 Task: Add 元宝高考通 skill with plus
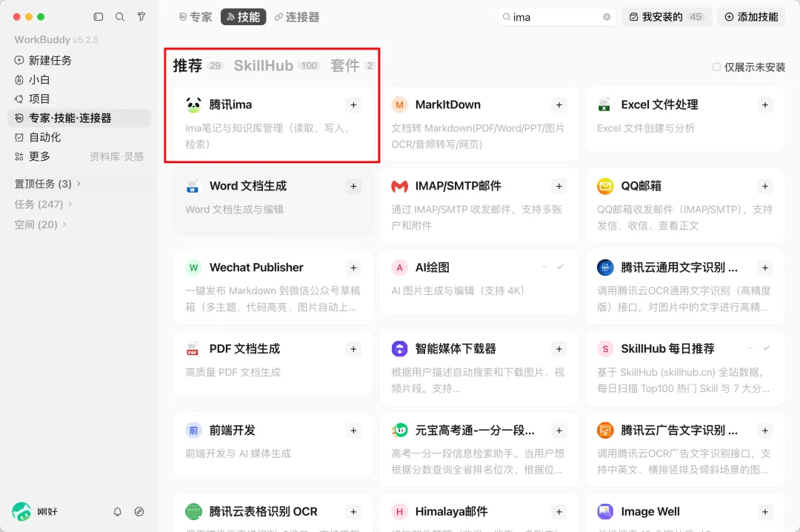pos(559,430)
